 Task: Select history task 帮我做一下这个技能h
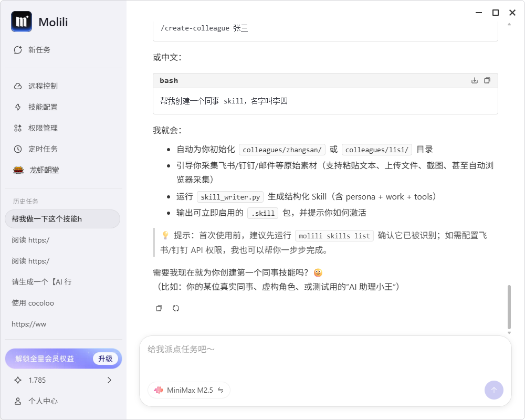click(62, 219)
